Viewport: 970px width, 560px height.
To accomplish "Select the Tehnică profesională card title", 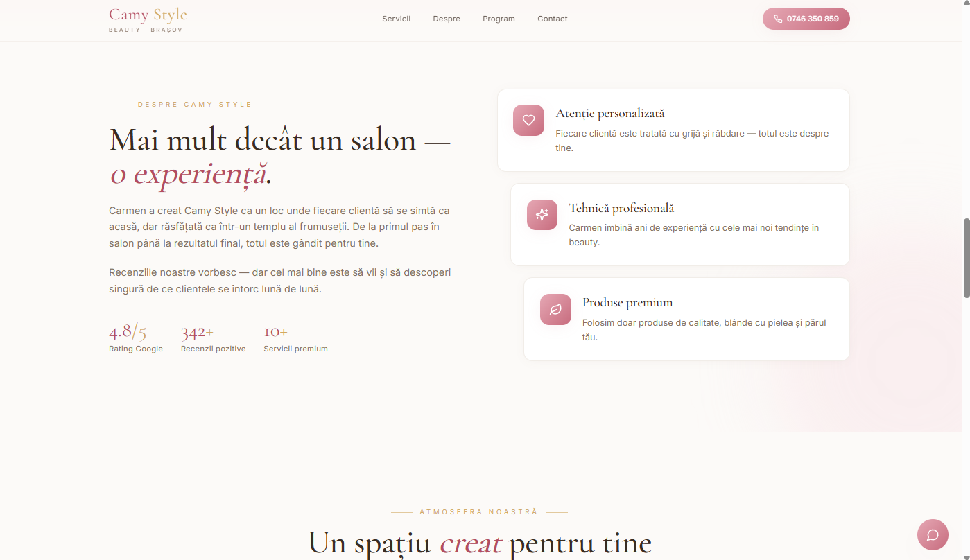I will pyautogui.click(x=621, y=208).
